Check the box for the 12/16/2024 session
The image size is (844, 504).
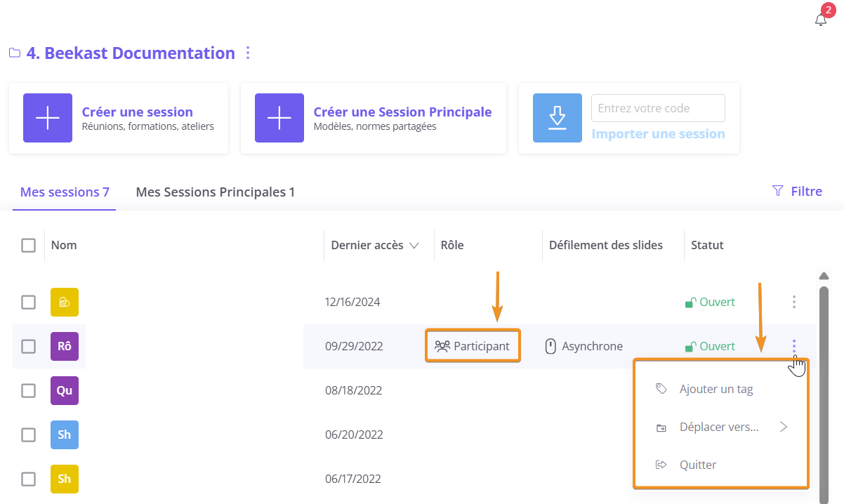28,302
